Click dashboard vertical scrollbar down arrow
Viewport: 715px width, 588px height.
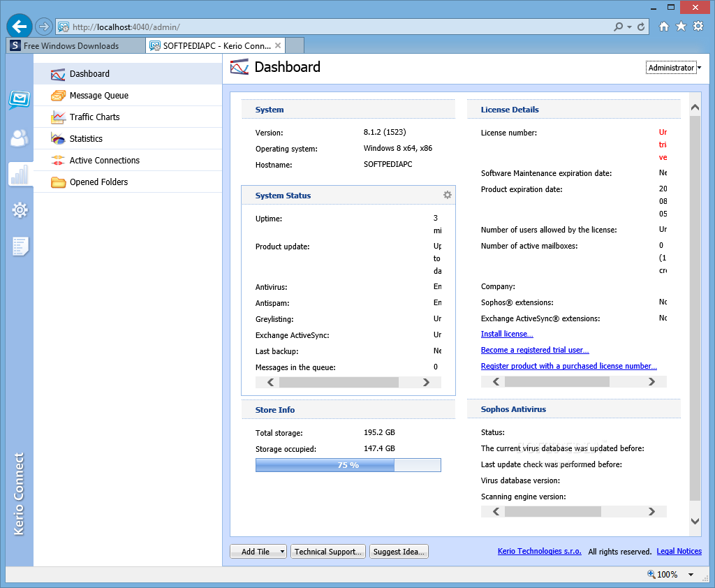tap(695, 521)
